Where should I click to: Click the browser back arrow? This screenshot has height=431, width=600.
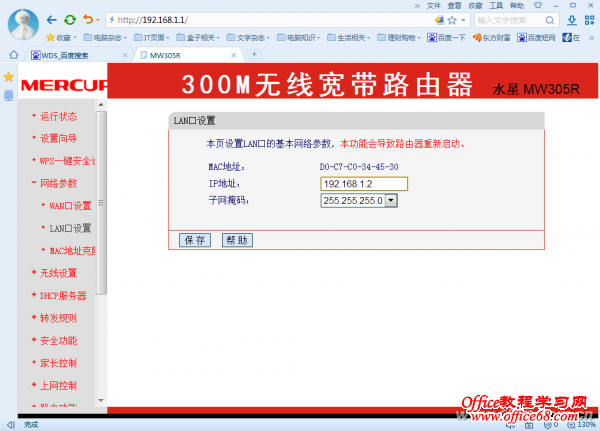coord(52,20)
